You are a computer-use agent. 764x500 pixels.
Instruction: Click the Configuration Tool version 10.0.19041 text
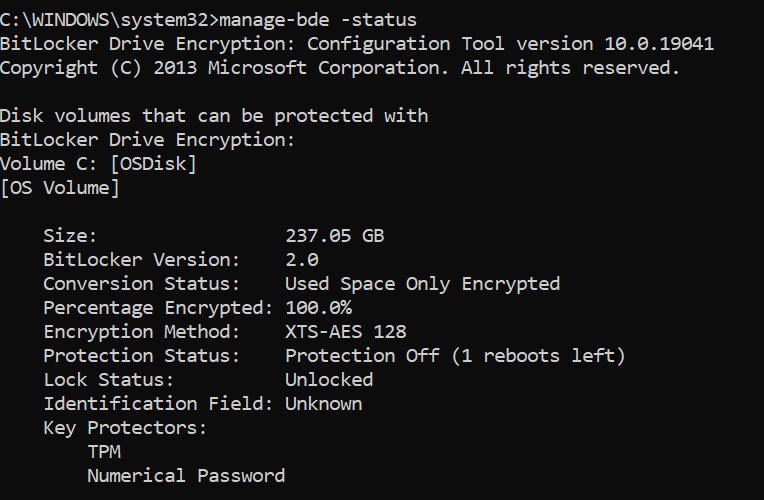pos(510,44)
